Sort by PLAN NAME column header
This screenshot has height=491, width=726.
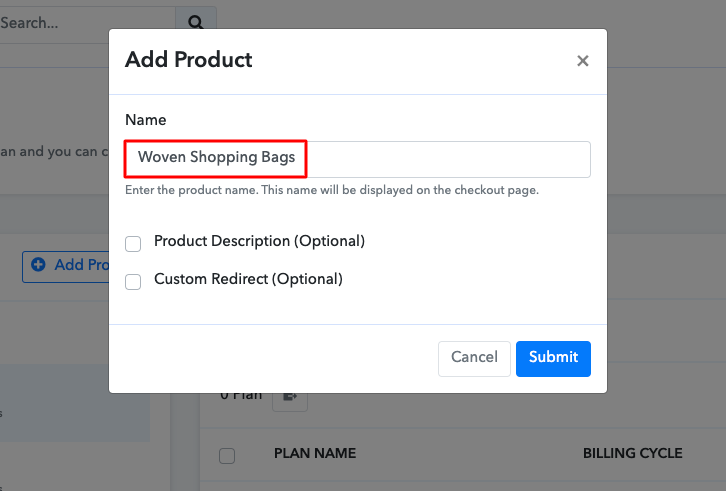[x=315, y=453]
